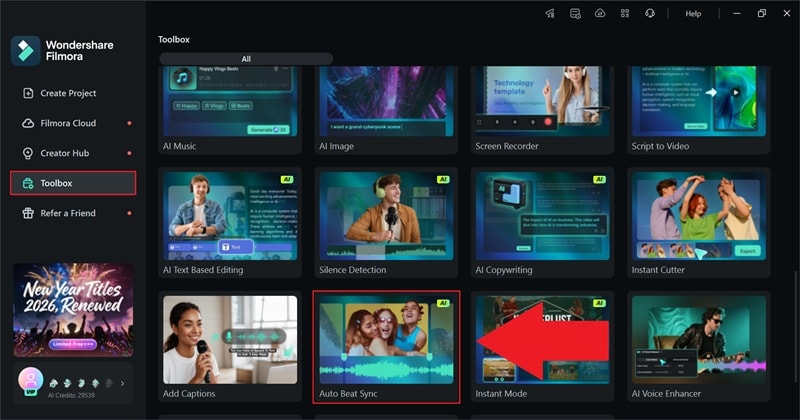Click the red record button in Screen Recorder
800x420 pixels.
click(x=548, y=122)
